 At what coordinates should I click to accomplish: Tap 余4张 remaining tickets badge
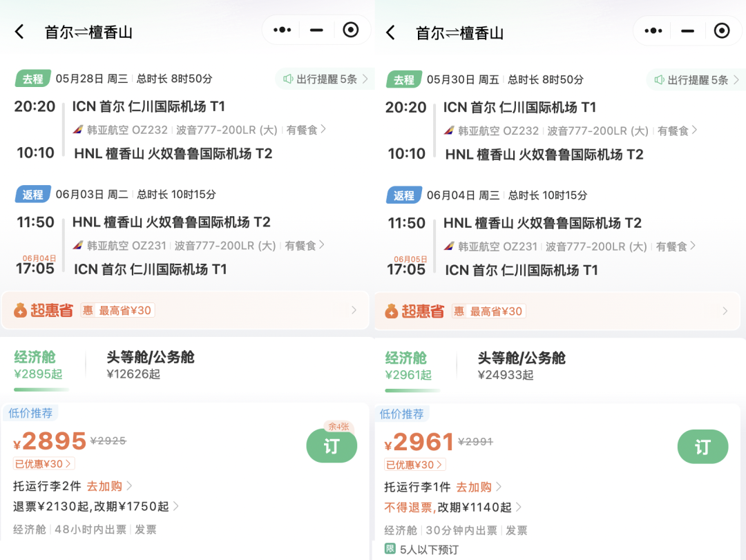click(x=338, y=426)
